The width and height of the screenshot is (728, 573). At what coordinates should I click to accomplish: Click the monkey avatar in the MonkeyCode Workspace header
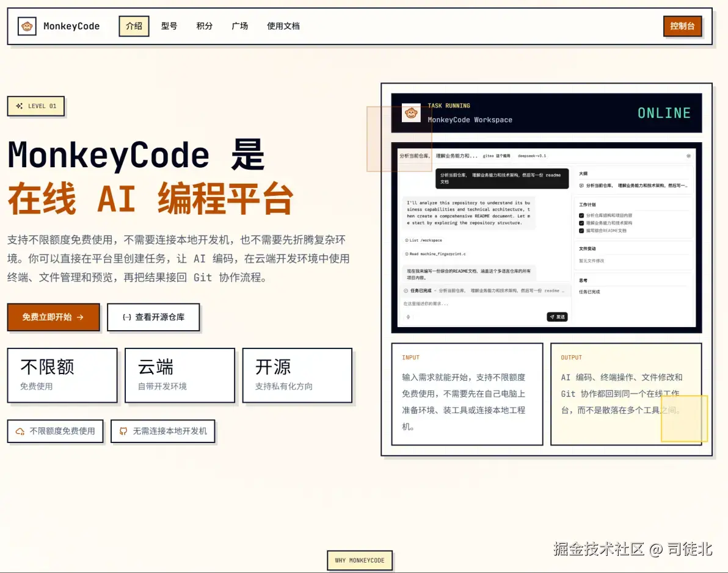click(x=411, y=113)
